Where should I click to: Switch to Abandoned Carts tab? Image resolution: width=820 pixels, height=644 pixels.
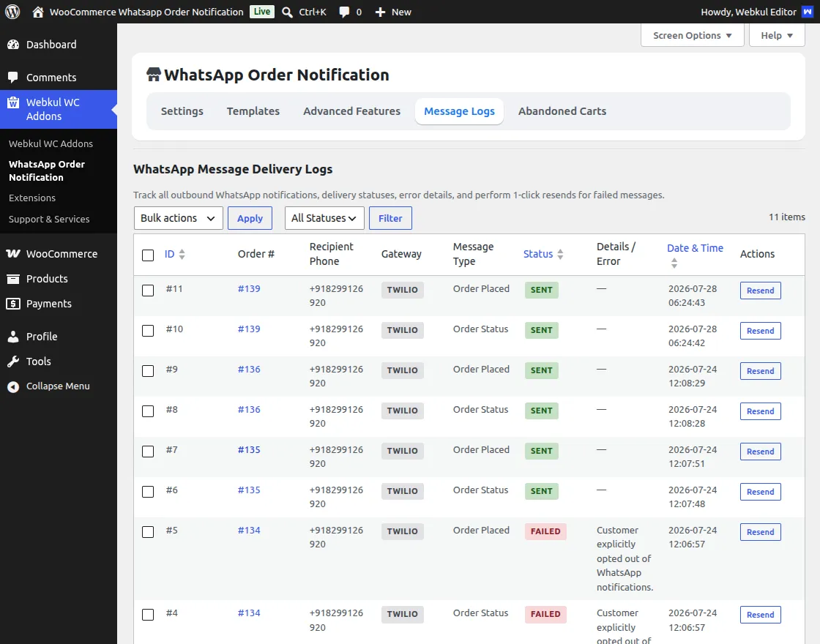pyautogui.click(x=562, y=111)
